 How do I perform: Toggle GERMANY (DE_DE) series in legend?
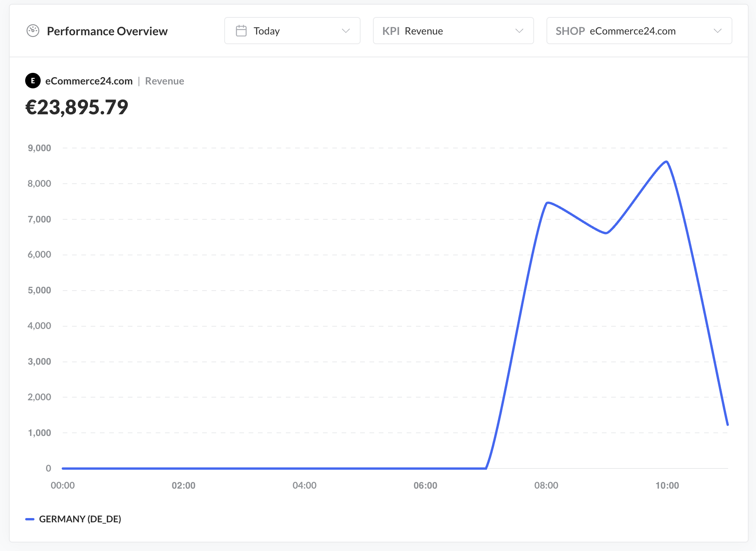[x=80, y=519]
